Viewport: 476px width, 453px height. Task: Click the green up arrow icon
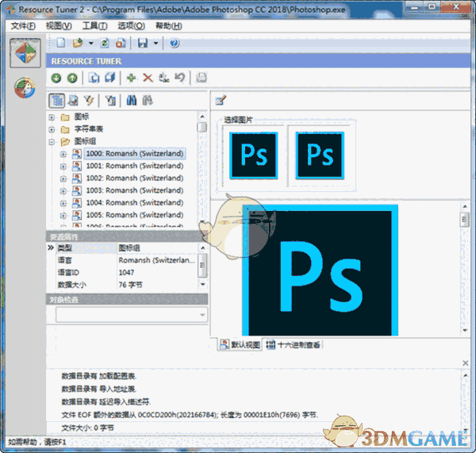[72, 78]
